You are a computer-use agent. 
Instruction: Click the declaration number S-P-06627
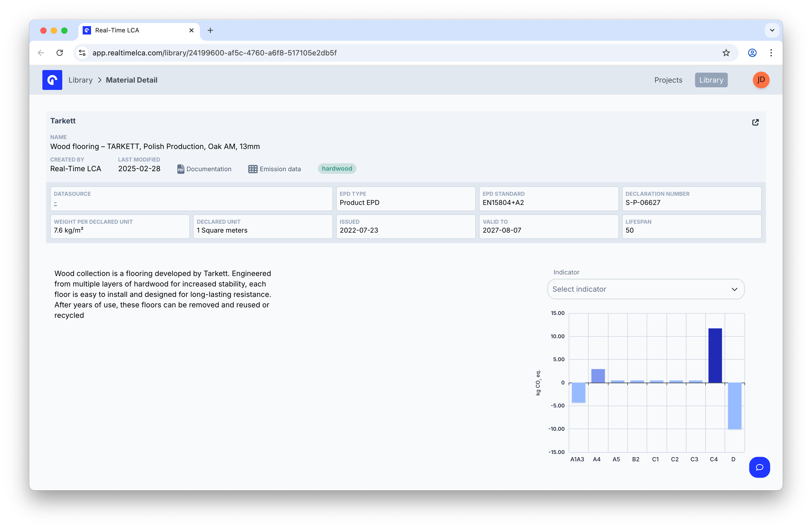[x=643, y=203]
